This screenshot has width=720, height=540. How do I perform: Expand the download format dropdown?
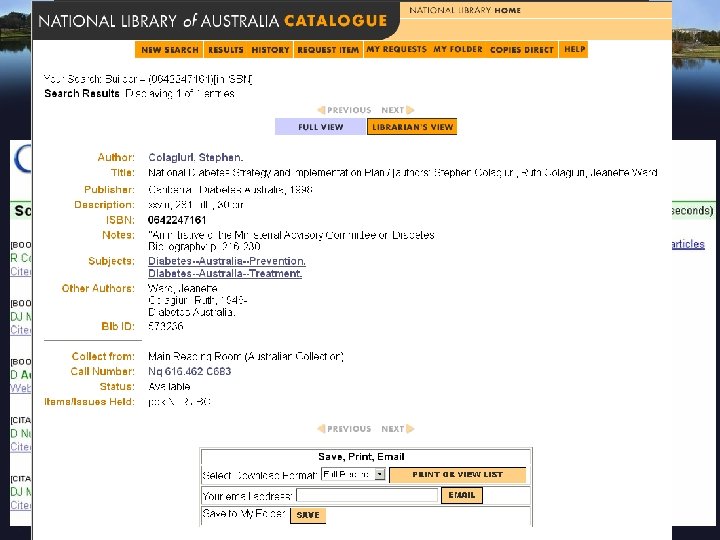click(380, 474)
